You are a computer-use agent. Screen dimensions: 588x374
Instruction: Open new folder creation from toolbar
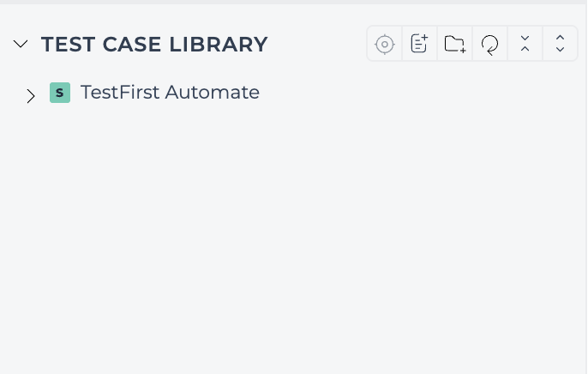click(454, 44)
